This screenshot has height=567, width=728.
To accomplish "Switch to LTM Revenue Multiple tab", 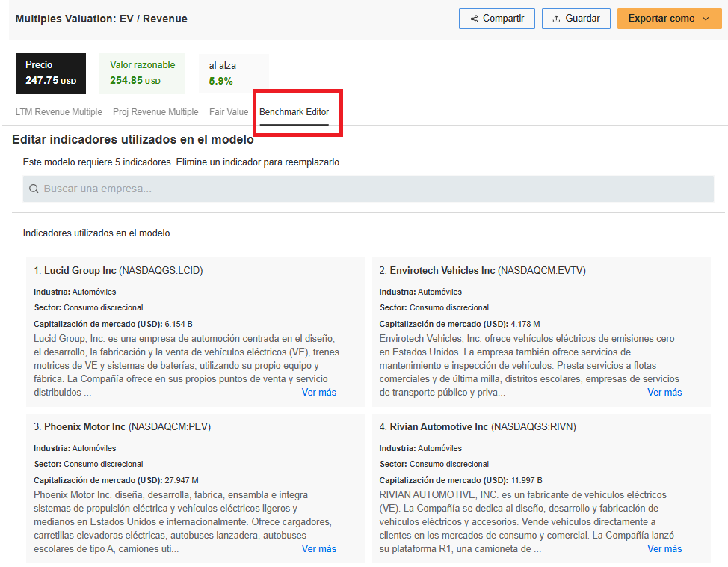I will [58, 112].
